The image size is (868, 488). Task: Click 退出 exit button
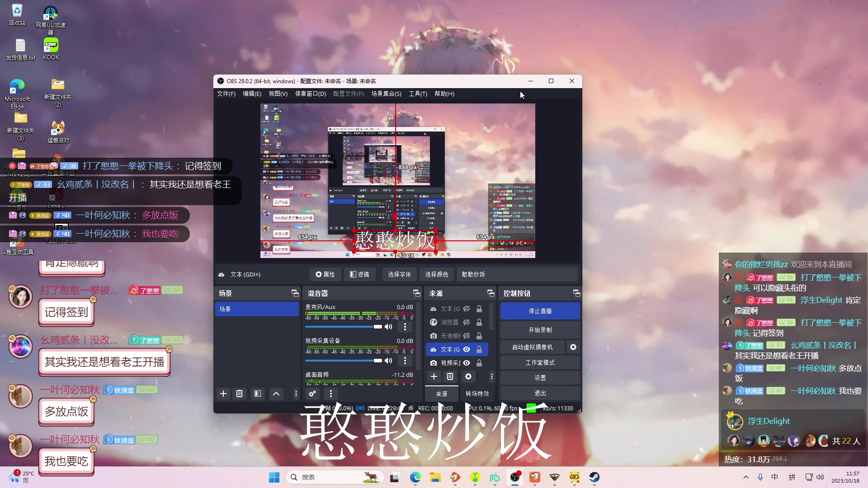tap(540, 393)
